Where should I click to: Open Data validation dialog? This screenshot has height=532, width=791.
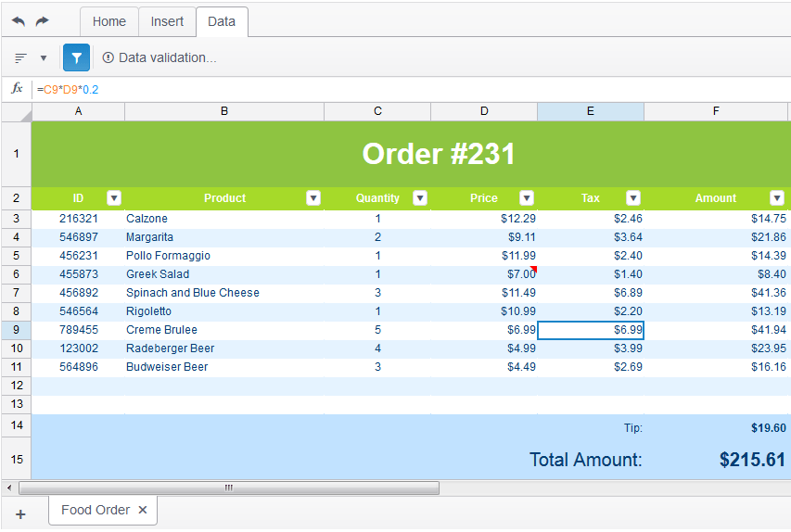159,58
